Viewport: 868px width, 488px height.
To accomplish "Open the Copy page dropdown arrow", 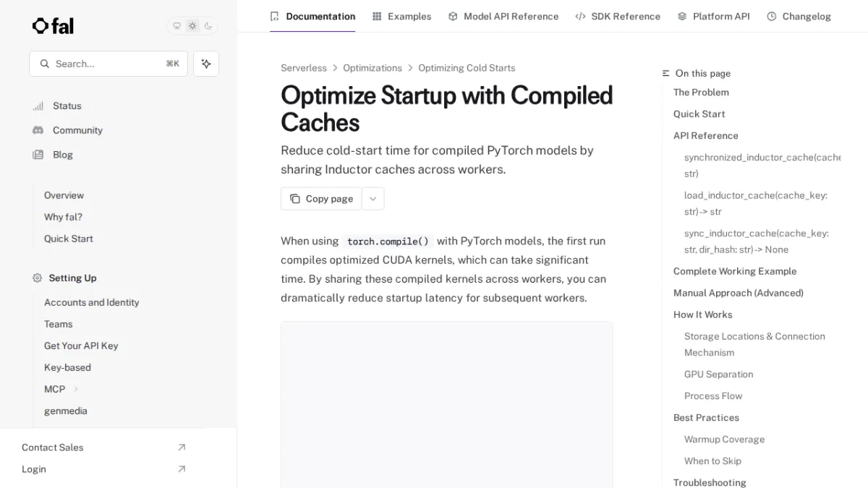I will (x=373, y=199).
